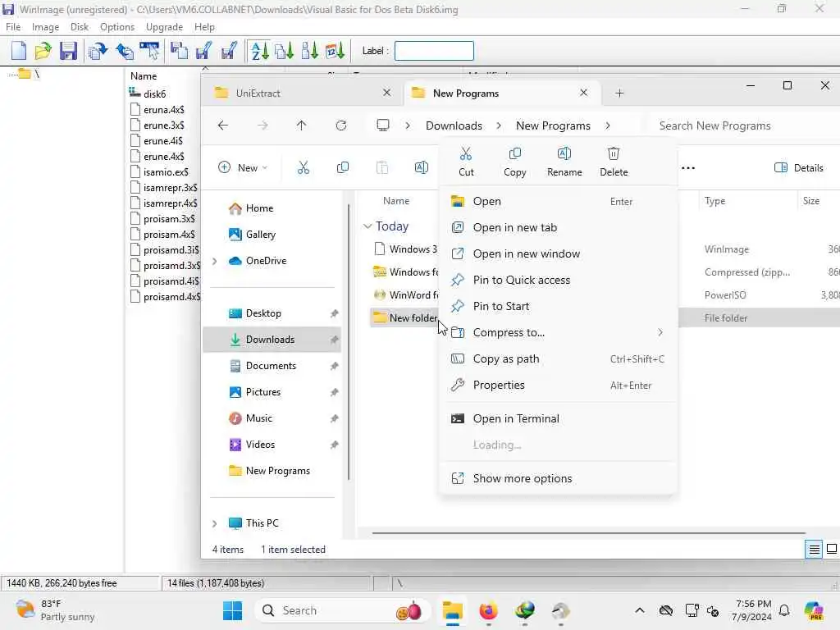The image size is (840, 630).
Task: Open File Explorer from the taskbar
Action: (x=453, y=610)
